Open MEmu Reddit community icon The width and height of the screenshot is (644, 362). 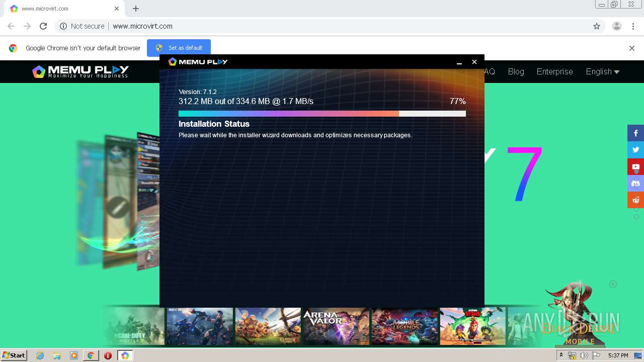coord(635,200)
